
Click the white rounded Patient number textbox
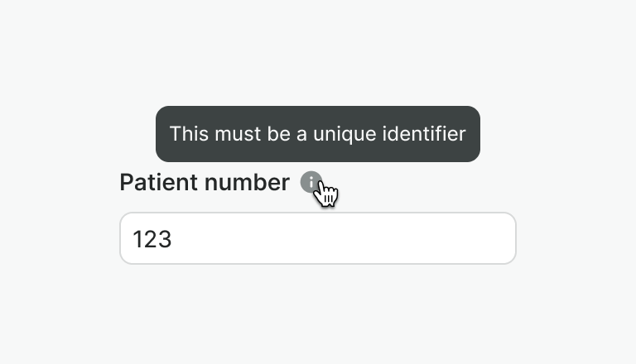317,238
